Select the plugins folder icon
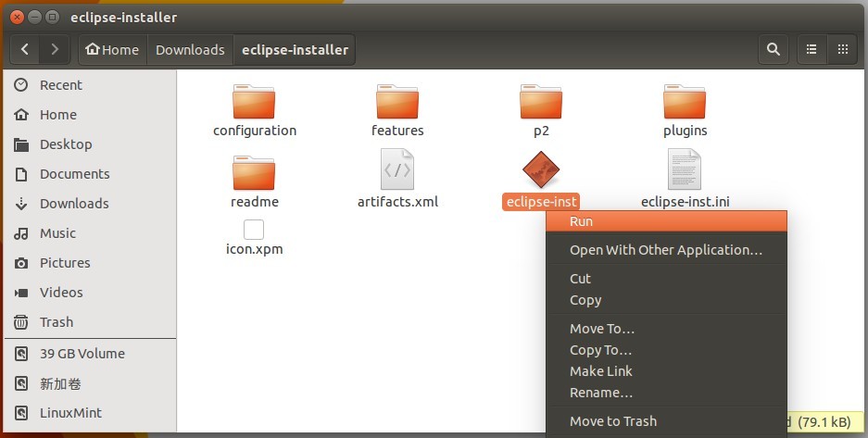Screen dimensions: 868x438 685,101
